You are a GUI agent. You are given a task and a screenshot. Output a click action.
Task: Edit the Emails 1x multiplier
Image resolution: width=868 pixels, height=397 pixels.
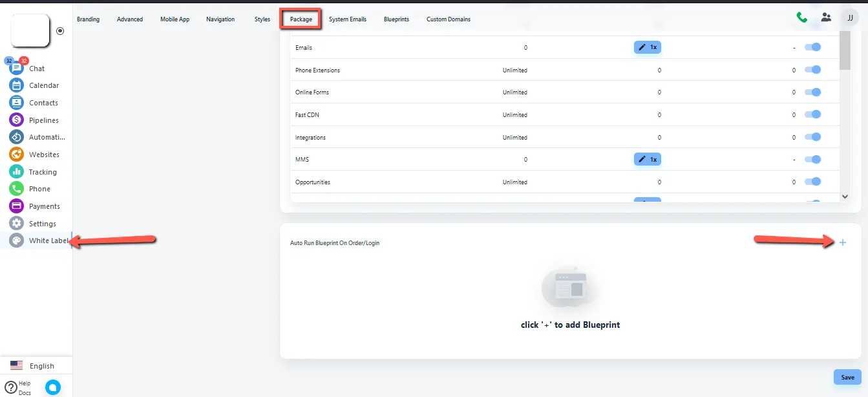[647, 47]
